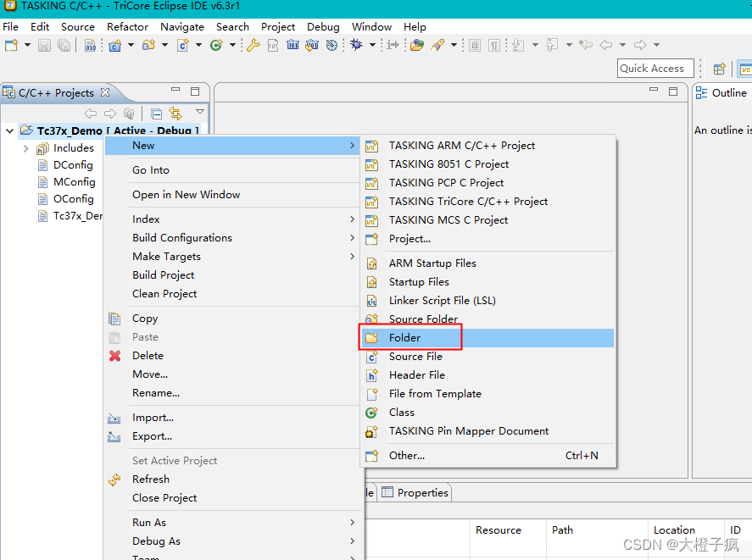Choose Header File in New submenu

487,375
